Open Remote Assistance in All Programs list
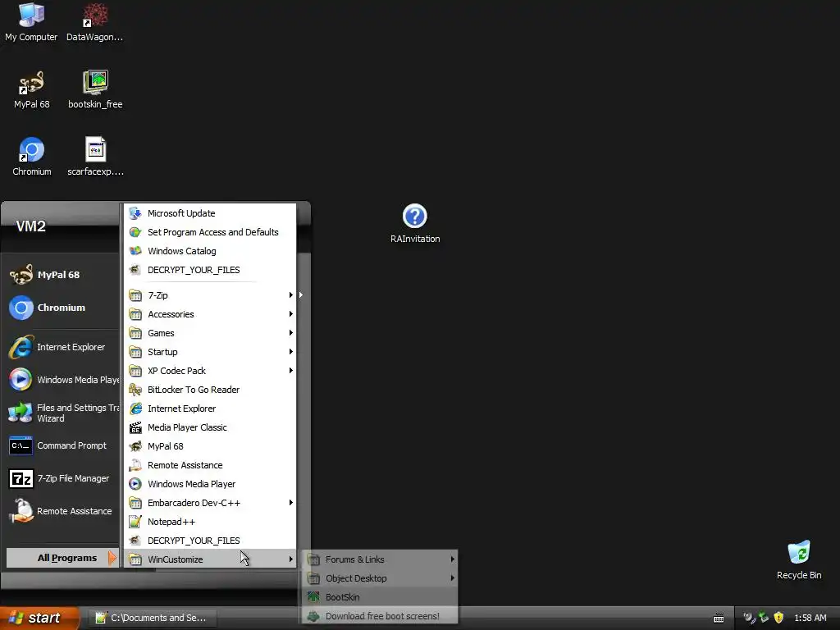This screenshot has height=630, width=840. click(x=210, y=465)
